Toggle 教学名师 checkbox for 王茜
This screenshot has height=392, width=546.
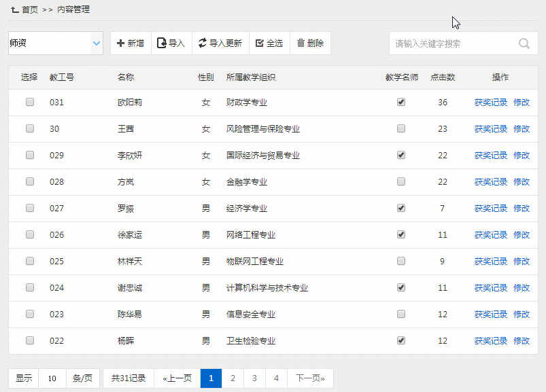pos(401,128)
